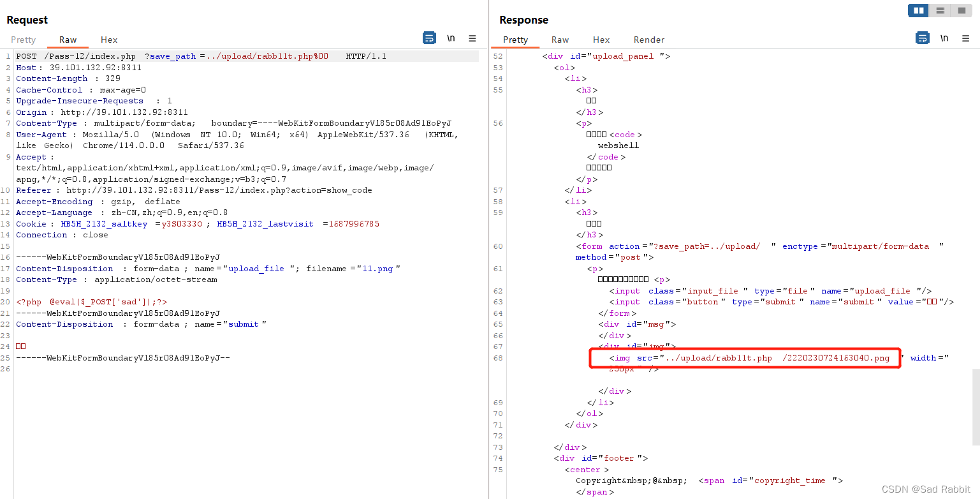Click the save_path parameter name in request line

click(x=173, y=56)
